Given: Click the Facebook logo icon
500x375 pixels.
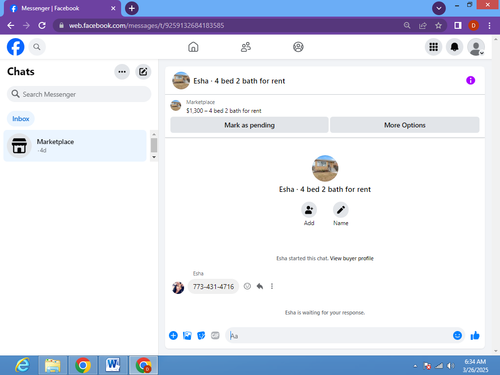Looking at the screenshot, I should coord(15,47).
